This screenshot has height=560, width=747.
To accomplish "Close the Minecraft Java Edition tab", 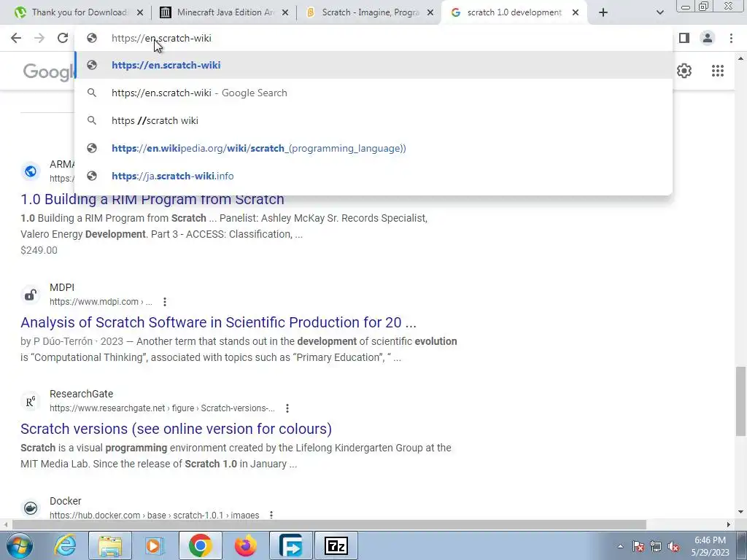I will [x=285, y=12].
